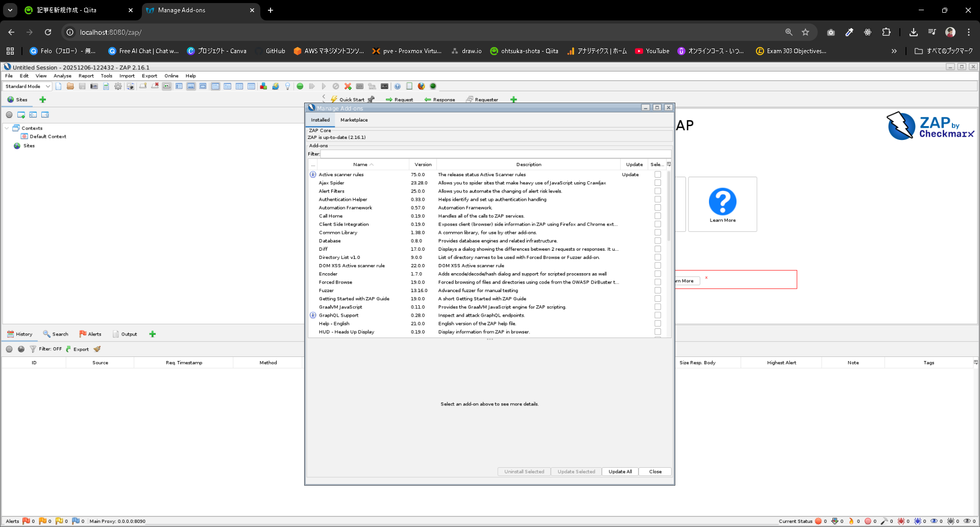This screenshot has width=980, height=527.
Task: Bookmark this page with the star icon
Action: pos(805,32)
